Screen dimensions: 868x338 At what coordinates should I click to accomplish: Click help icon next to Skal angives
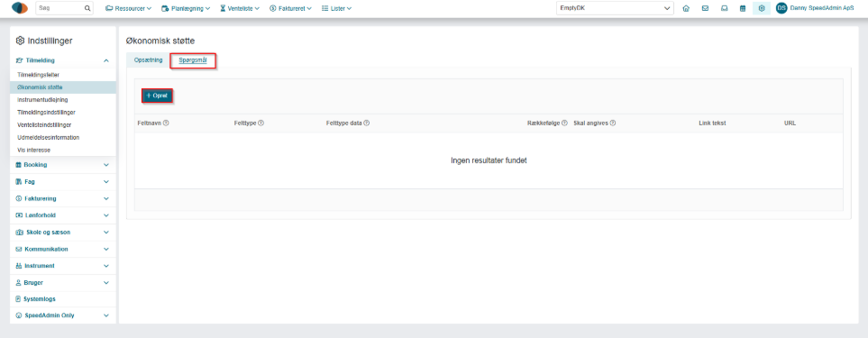(x=613, y=123)
